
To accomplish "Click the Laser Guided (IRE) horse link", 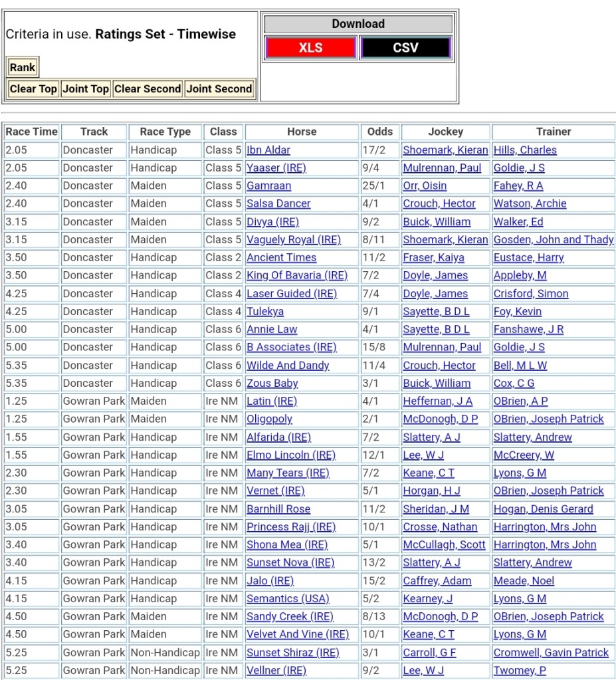I will [x=292, y=294].
